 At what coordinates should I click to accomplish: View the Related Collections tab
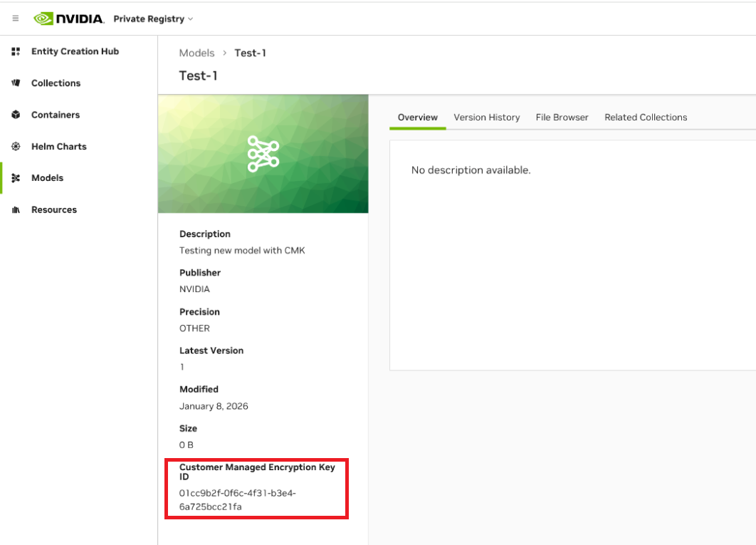click(x=645, y=117)
